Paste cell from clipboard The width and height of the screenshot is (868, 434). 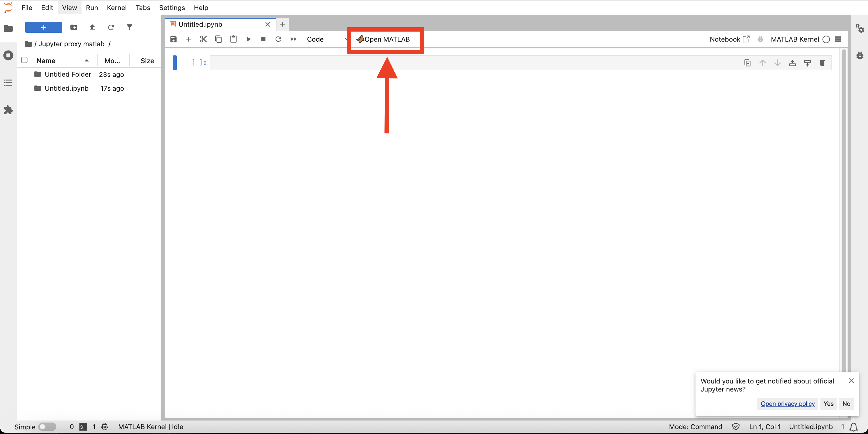pyautogui.click(x=233, y=39)
